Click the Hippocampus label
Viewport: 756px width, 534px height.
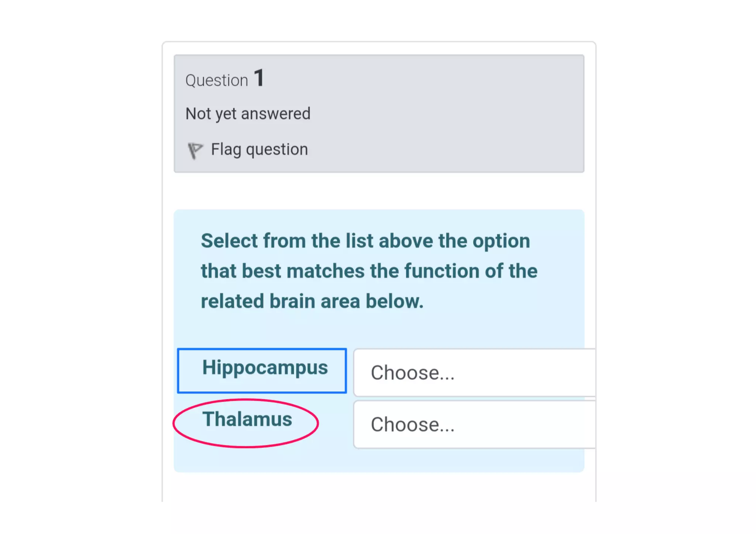point(265,368)
